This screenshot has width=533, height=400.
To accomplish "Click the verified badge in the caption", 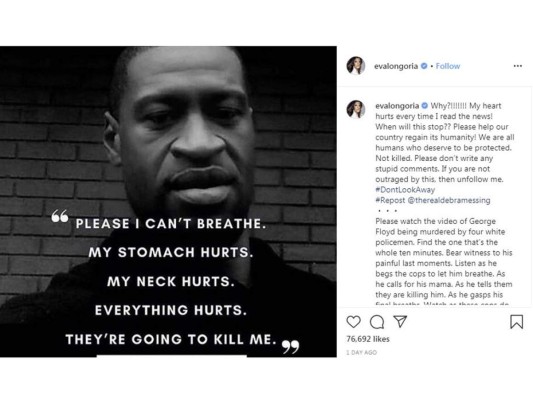I will point(425,106).
